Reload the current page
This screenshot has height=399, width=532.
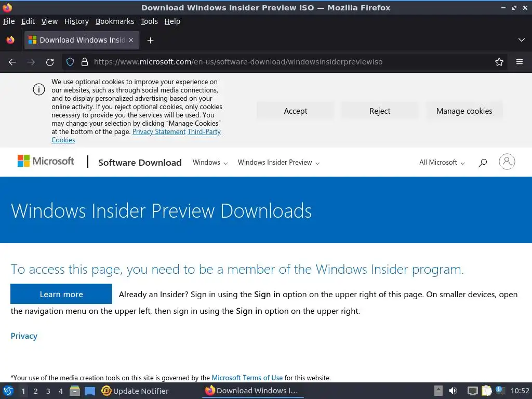pyautogui.click(x=50, y=62)
